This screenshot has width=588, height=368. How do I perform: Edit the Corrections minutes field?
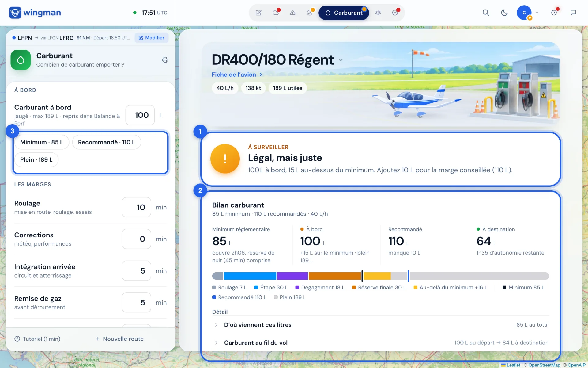[137, 239]
